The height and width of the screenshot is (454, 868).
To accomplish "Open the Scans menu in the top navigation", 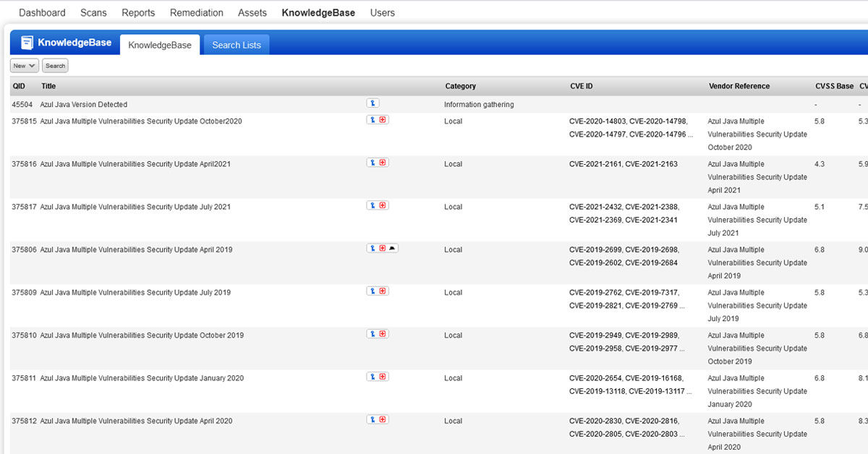I will pyautogui.click(x=93, y=12).
